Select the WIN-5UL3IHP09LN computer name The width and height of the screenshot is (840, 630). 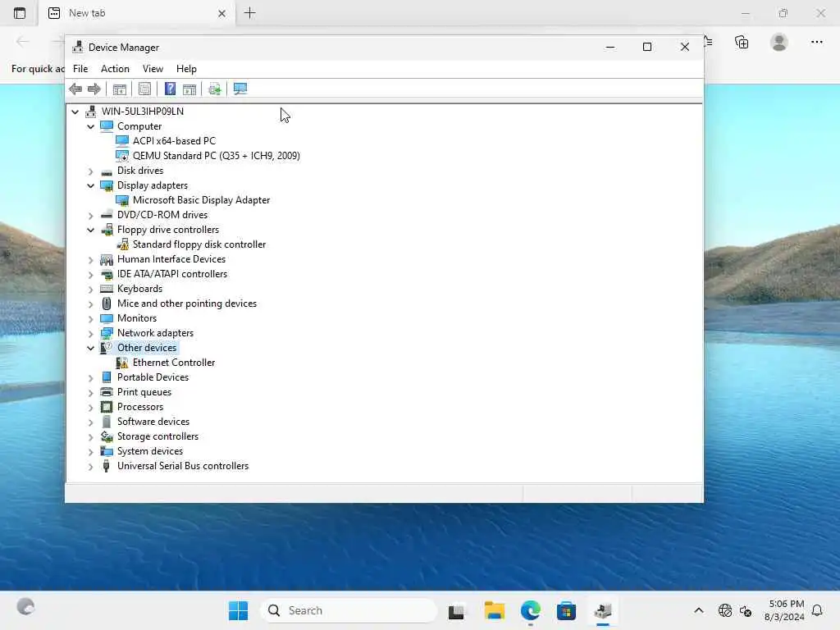pos(143,112)
